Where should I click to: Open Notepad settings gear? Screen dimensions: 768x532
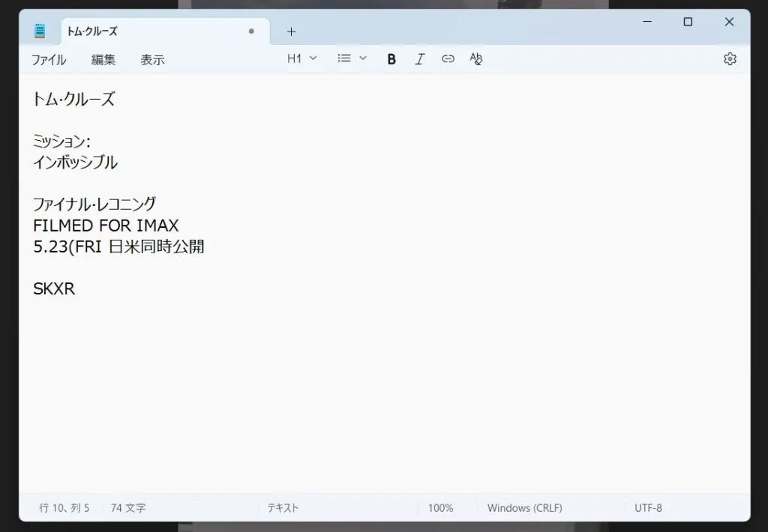(730, 59)
